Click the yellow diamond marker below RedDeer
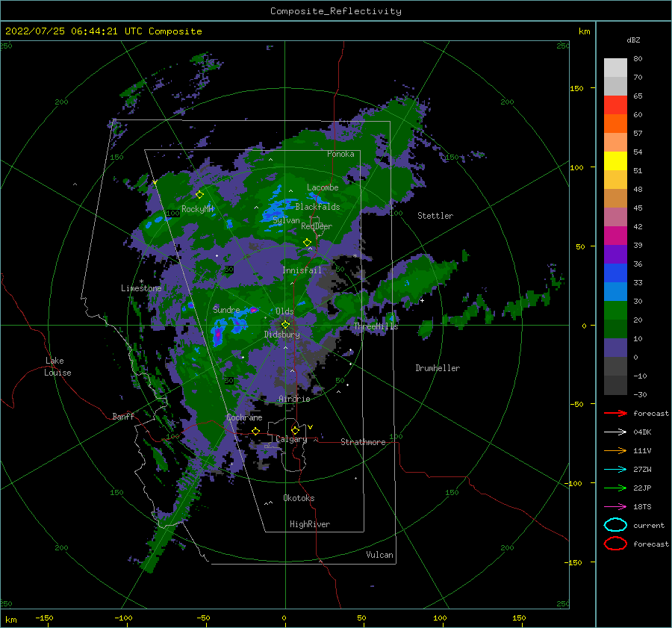The height and width of the screenshot is (628, 672). (x=307, y=243)
